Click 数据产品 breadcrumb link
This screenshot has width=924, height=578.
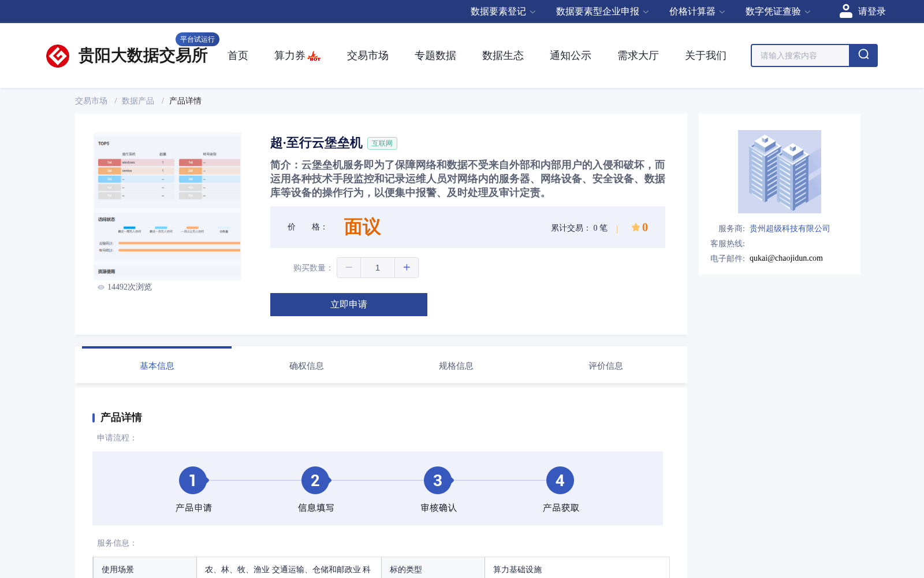(x=138, y=101)
